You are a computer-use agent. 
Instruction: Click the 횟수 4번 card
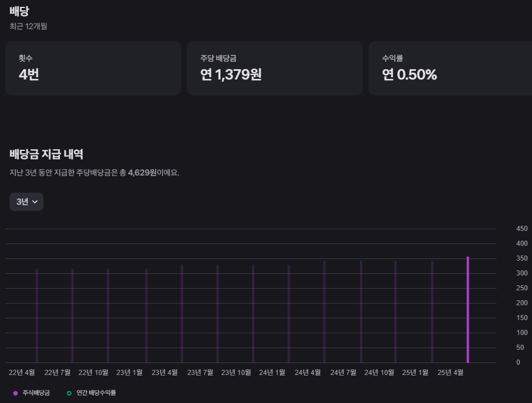tap(93, 68)
